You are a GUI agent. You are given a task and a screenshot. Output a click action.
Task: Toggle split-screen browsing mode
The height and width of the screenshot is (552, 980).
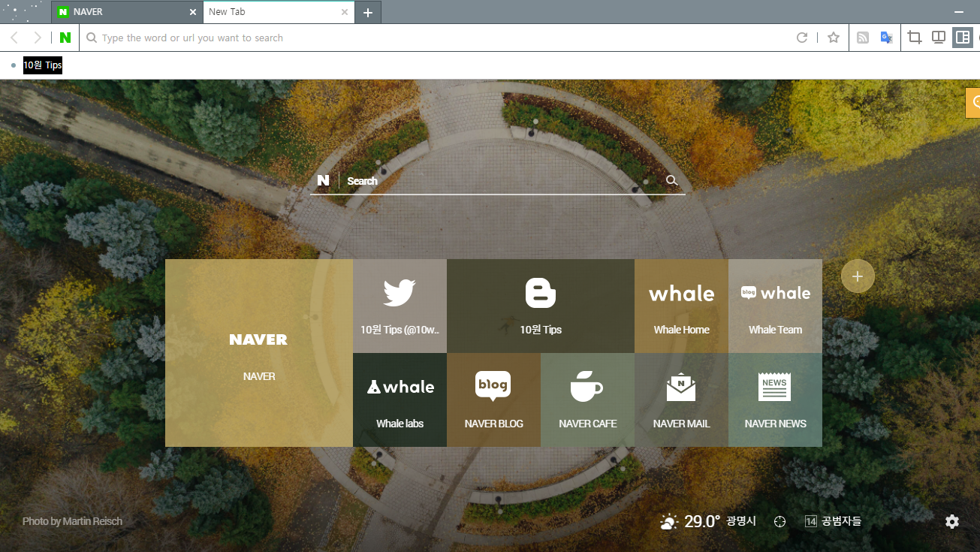point(938,37)
